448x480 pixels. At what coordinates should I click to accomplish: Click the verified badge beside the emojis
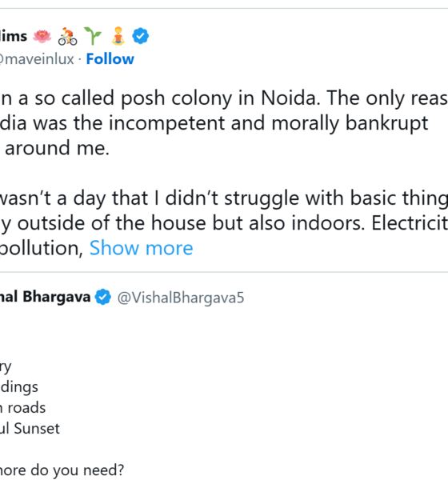click(141, 36)
